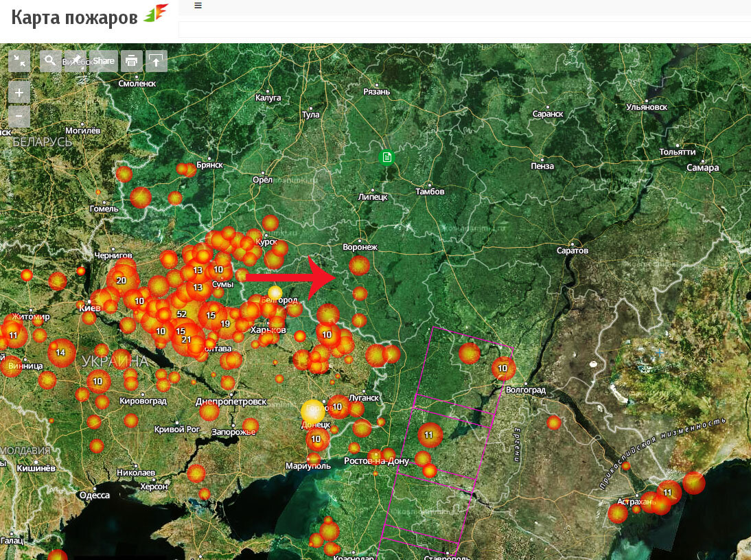Click the Брянск city label

point(210,165)
